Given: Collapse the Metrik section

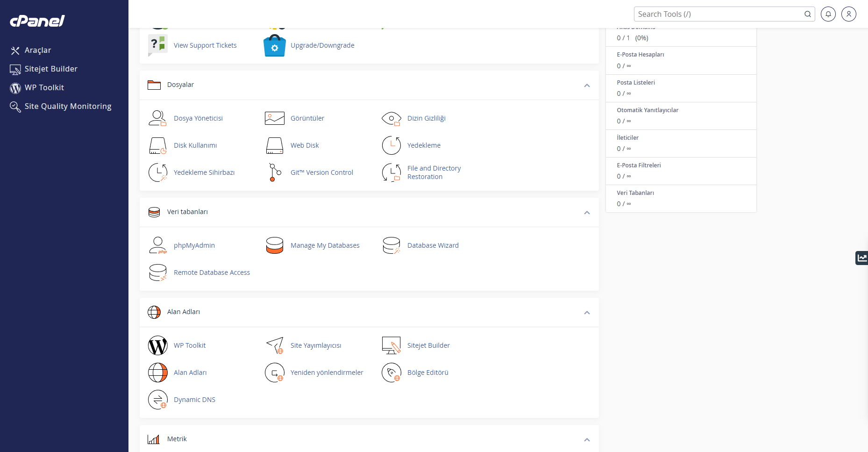Looking at the screenshot, I should click(x=587, y=440).
